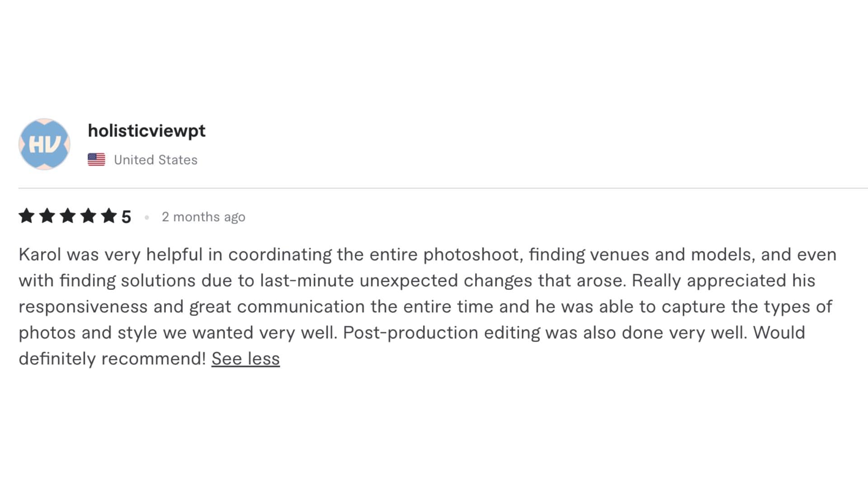Screen dimensions: 868x488
Task: Click the second rating star
Action: click(x=47, y=216)
